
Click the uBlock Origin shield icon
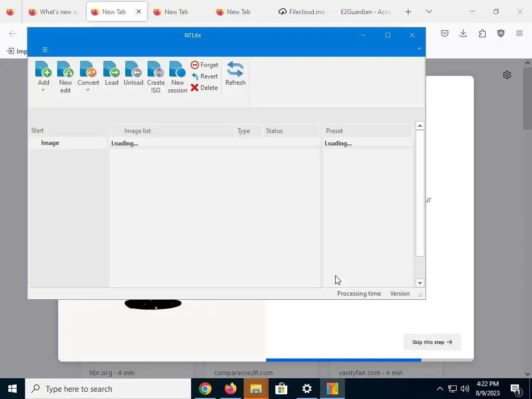tap(501, 33)
